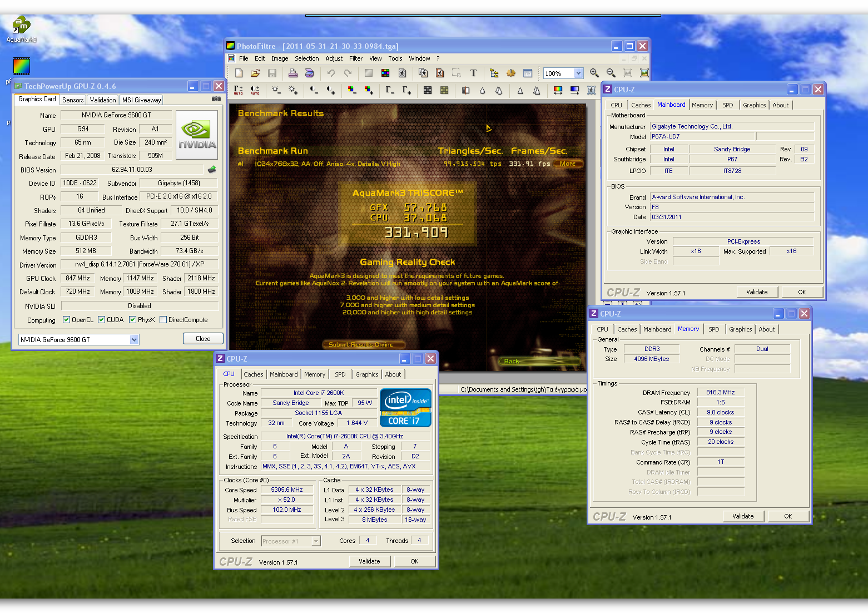Decrease contrast with the half-circle minus icon
Screen dimensions: 868x613
(x=314, y=90)
